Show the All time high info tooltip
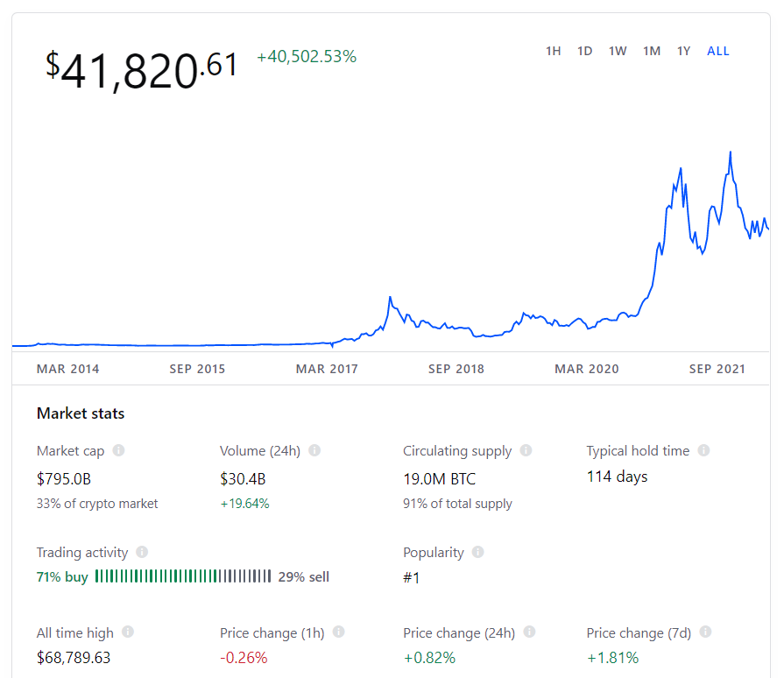This screenshot has width=784, height=678. (x=128, y=632)
